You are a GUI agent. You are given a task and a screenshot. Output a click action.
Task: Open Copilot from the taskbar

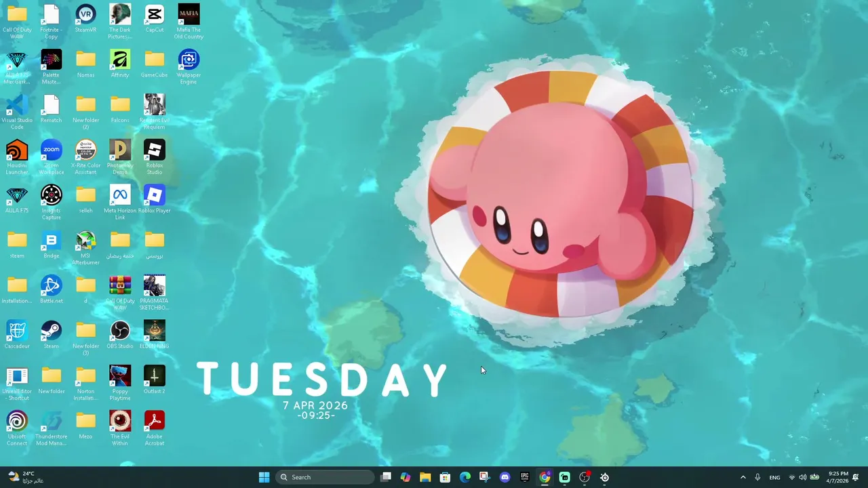(x=406, y=477)
